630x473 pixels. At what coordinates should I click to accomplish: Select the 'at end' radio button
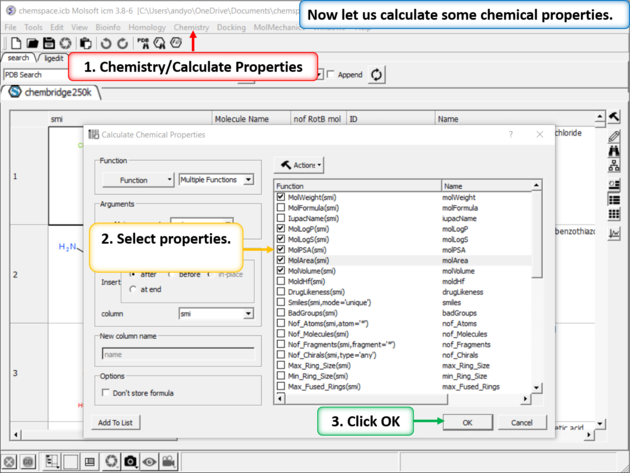click(x=135, y=290)
